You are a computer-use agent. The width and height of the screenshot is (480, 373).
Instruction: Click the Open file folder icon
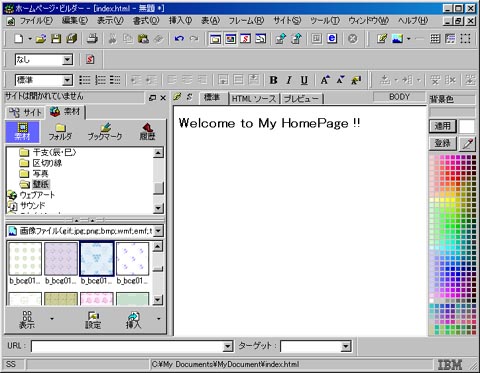[41, 39]
